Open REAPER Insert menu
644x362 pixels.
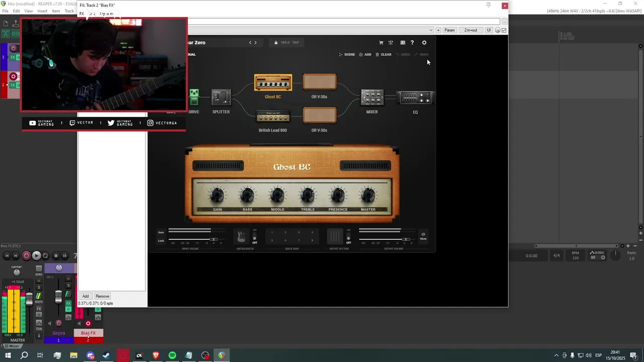[x=42, y=11]
